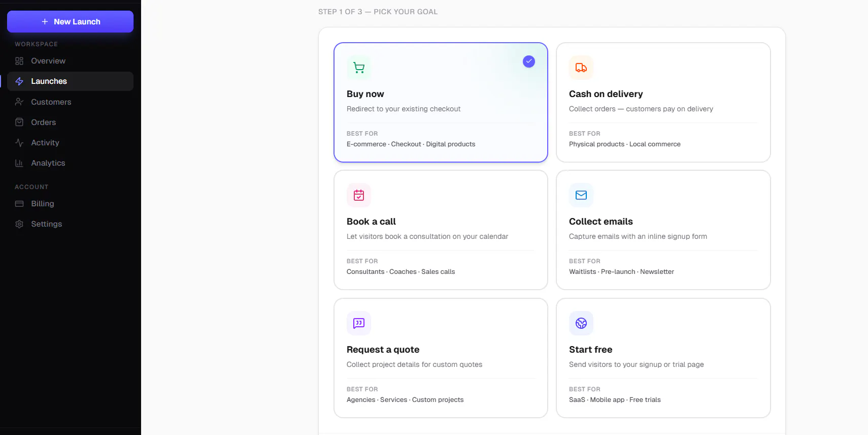
Task: Click the Start free globe icon
Action: tap(581, 323)
